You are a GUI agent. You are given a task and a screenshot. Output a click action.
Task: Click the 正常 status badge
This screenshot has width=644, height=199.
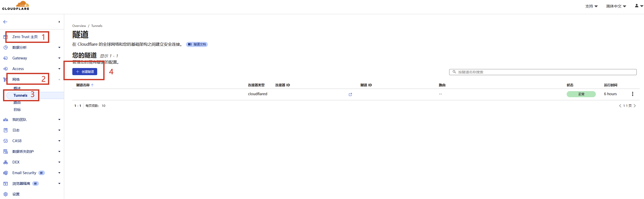(x=581, y=94)
